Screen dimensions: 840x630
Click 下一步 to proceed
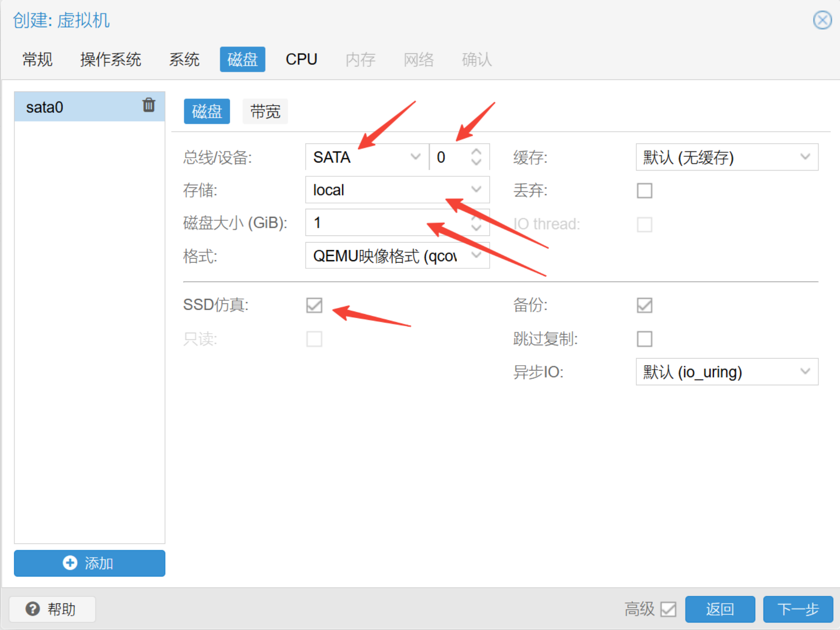click(x=797, y=609)
